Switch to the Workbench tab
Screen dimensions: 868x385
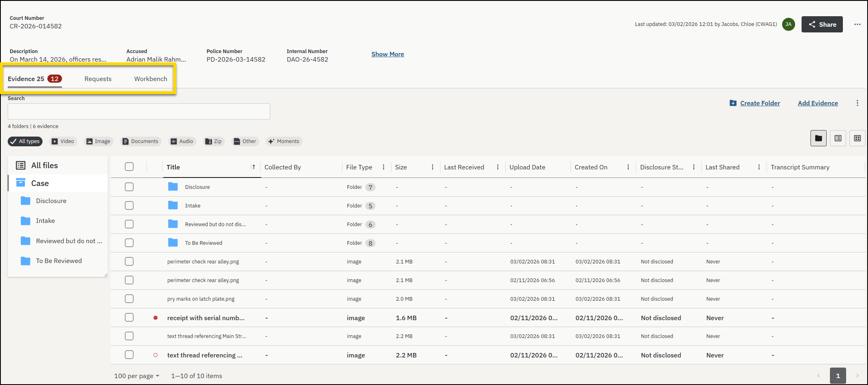(150, 79)
